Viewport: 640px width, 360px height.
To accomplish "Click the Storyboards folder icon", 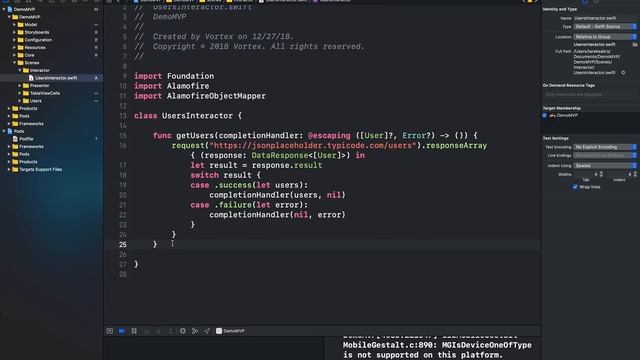I will tap(20, 32).
